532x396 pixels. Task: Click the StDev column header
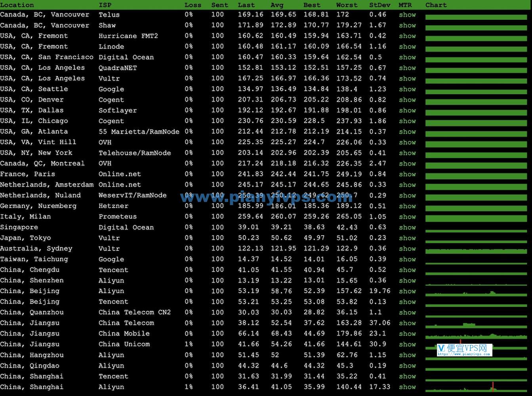click(x=380, y=5)
